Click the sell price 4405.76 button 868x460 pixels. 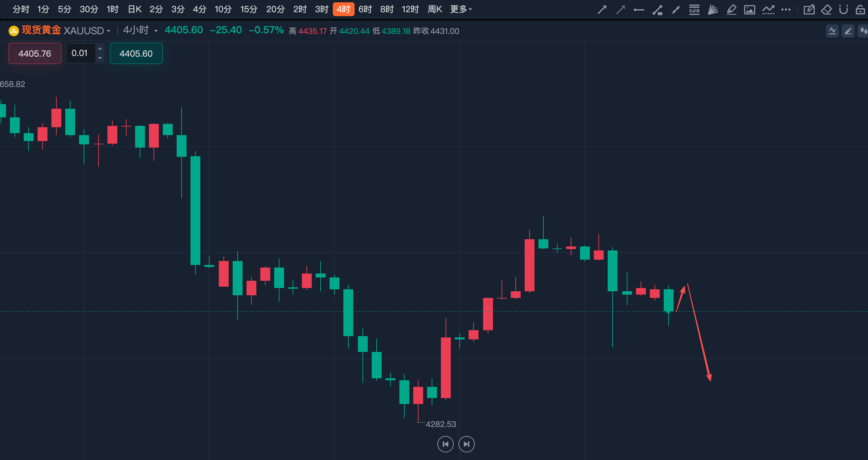(35, 53)
